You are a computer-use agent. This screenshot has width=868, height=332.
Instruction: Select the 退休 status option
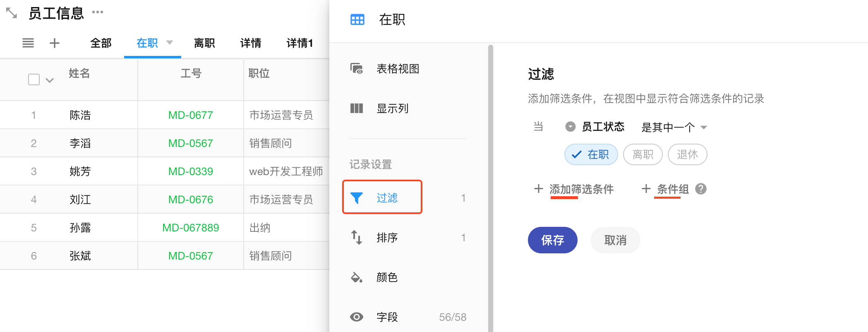(x=687, y=155)
